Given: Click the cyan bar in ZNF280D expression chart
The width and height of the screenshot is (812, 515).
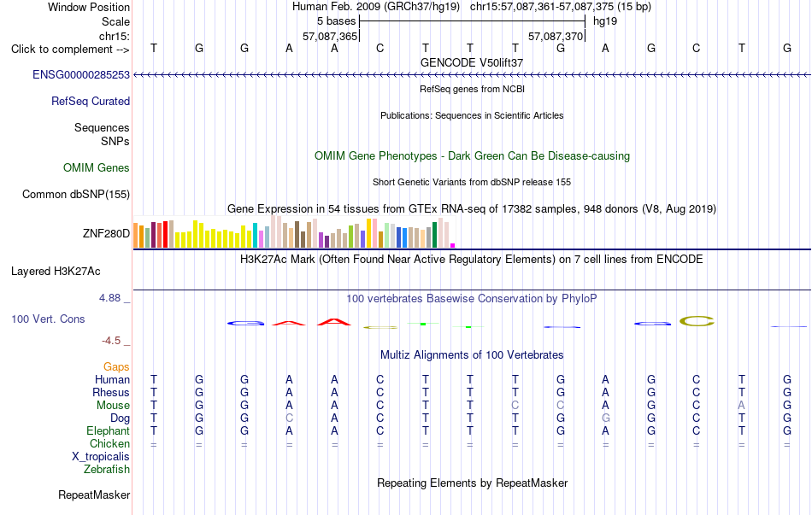Looking at the screenshot, I should (x=255, y=236).
